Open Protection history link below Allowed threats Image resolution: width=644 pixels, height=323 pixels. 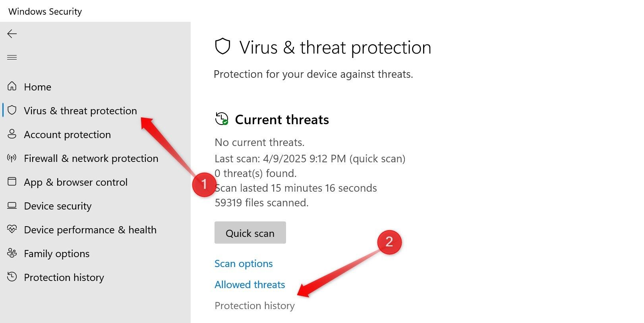(x=255, y=306)
